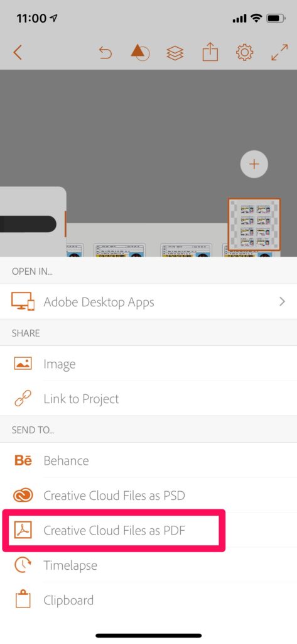The height and width of the screenshot is (644, 297).
Task: Copy artwork to Clipboard
Action: [x=148, y=600]
